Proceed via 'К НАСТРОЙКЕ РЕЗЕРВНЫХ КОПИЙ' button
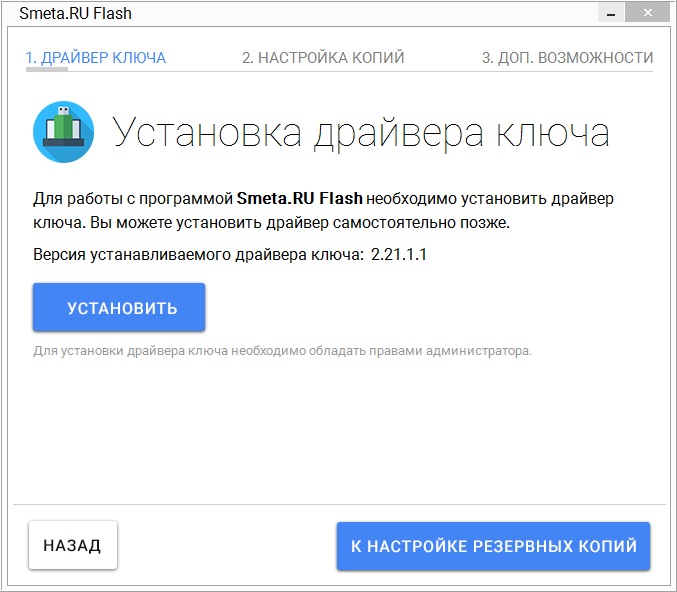 493,546
